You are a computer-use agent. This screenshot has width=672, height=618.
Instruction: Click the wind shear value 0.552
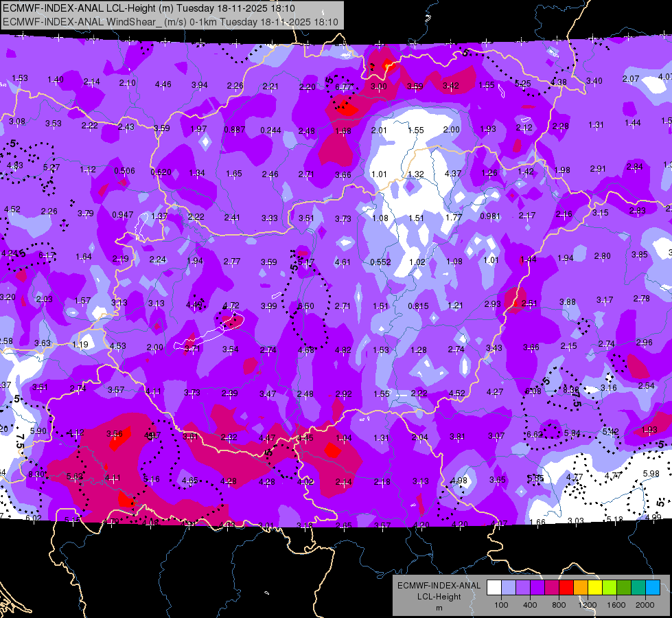pyautogui.click(x=380, y=262)
